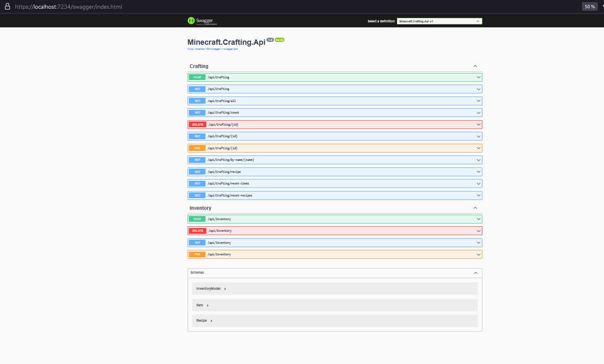Expand arrow on by-name/{name} row
Image resolution: width=604 pixels, height=364 pixels.
tap(479, 160)
